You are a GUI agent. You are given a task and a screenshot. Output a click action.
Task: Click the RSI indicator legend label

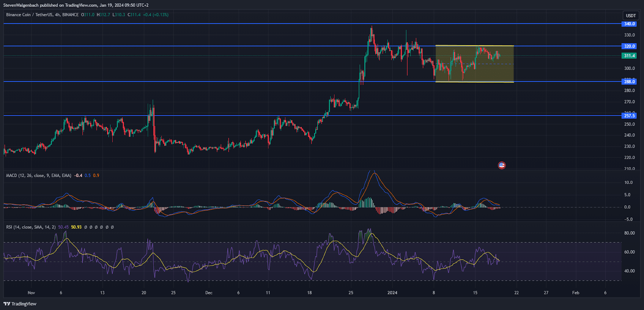click(31, 227)
